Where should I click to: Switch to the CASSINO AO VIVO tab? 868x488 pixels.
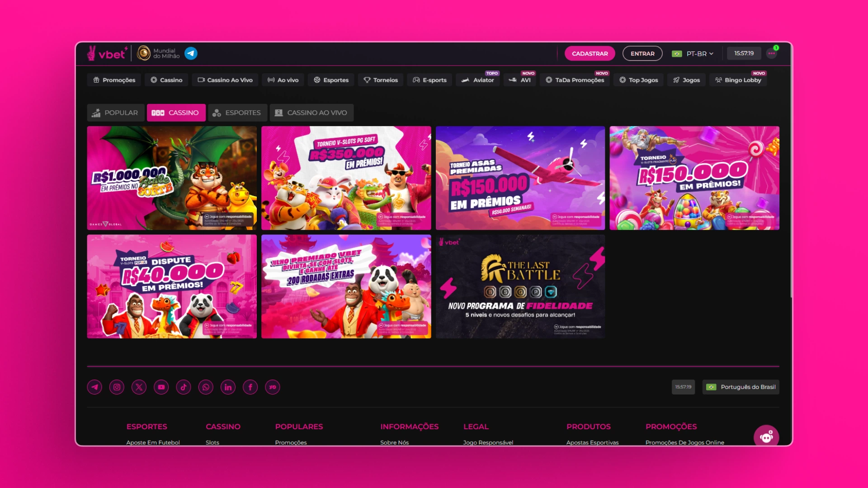pos(311,113)
